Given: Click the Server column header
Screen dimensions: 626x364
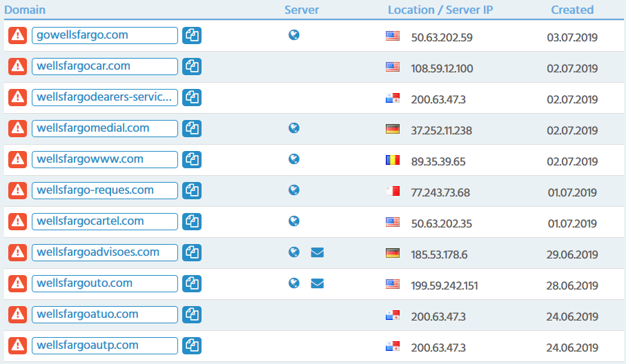Looking at the screenshot, I should [302, 10].
